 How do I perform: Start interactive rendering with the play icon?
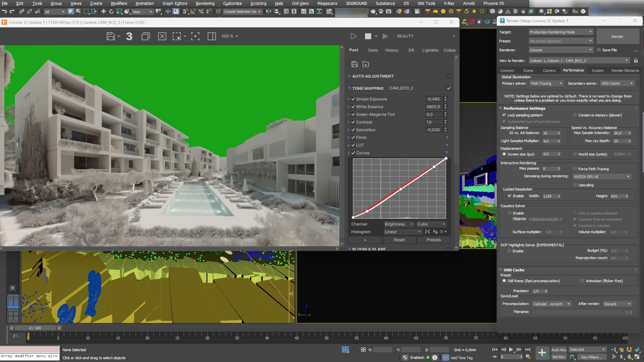(x=353, y=36)
